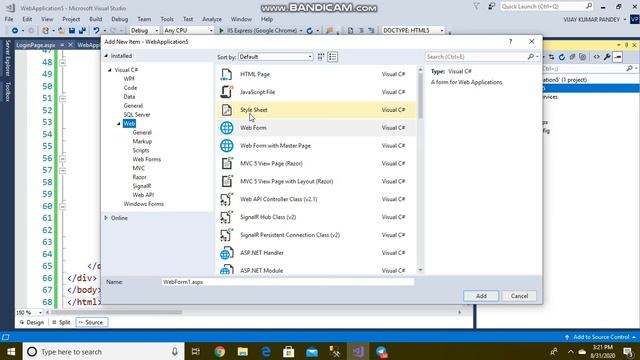Open Google Chrome from taskbar

tap(220, 352)
